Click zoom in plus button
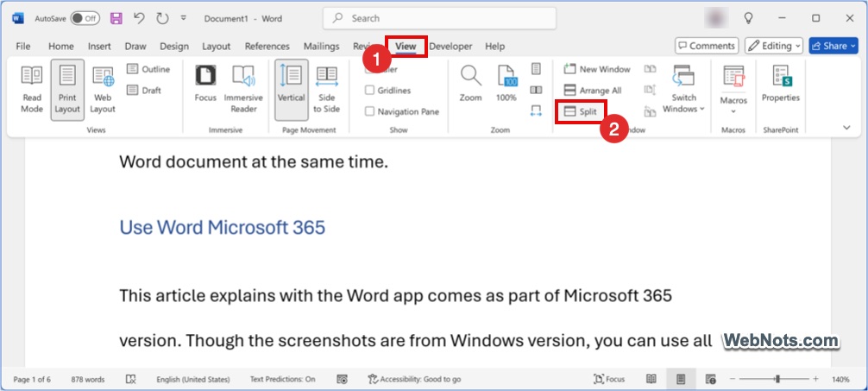The height and width of the screenshot is (391, 868). (x=815, y=380)
